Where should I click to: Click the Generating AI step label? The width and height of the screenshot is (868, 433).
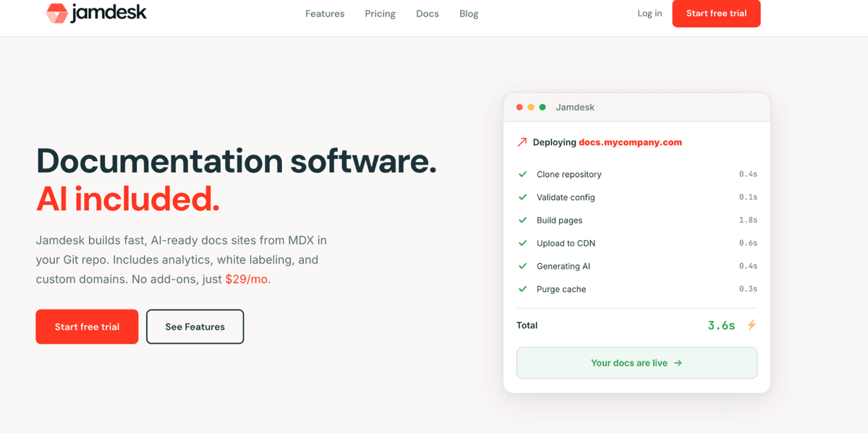[x=563, y=266]
